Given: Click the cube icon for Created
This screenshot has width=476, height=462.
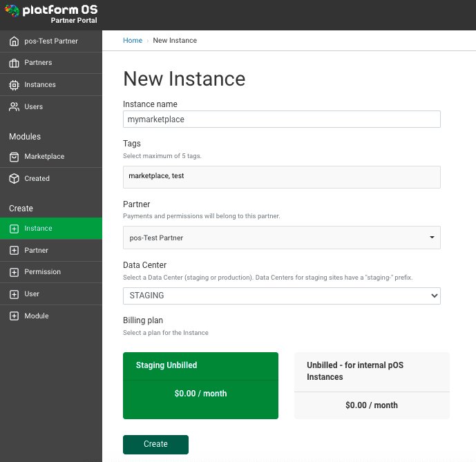Looking at the screenshot, I should pyautogui.click(x=14, y=178).
